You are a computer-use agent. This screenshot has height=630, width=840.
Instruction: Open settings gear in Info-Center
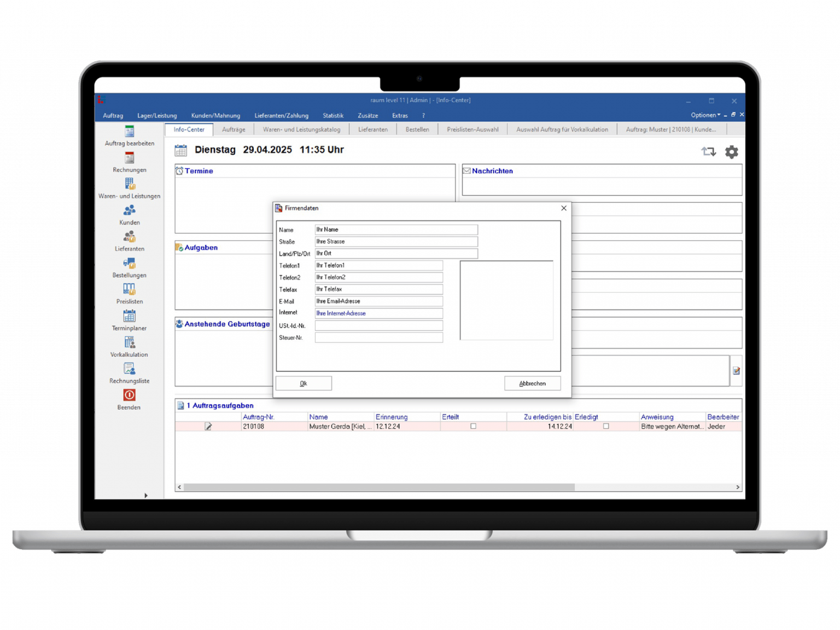pos(731,152)
